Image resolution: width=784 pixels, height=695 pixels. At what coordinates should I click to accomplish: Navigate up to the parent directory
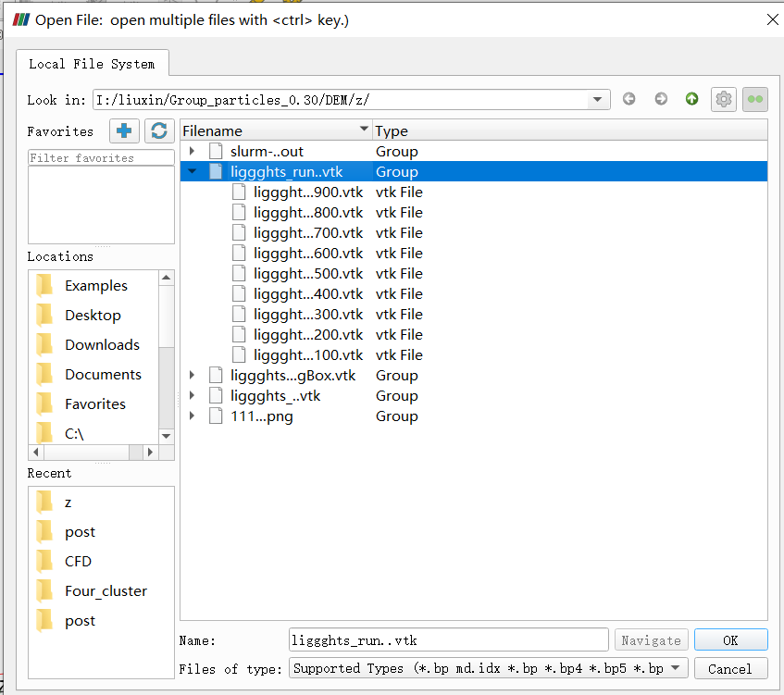691,99
